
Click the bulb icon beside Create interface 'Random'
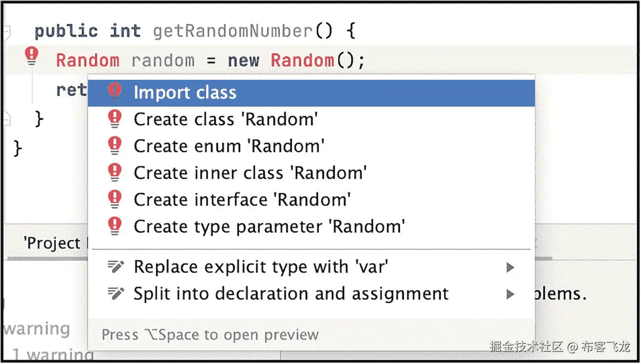click(114, 199)
